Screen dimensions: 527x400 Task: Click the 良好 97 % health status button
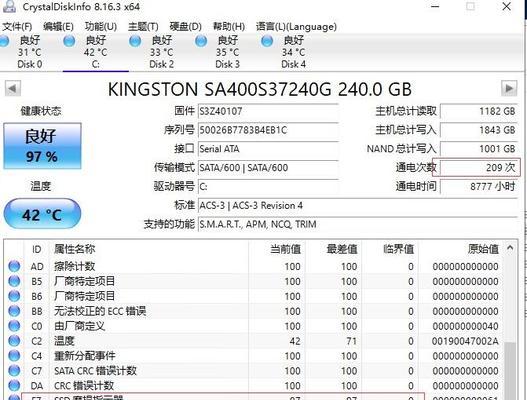(42, 146)
